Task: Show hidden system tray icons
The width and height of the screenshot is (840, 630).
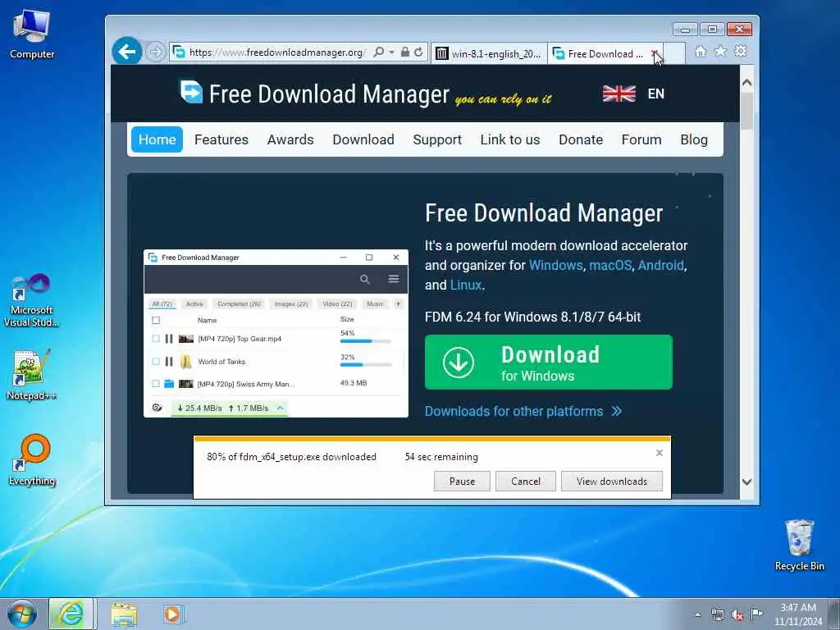Action: point(697,615)
